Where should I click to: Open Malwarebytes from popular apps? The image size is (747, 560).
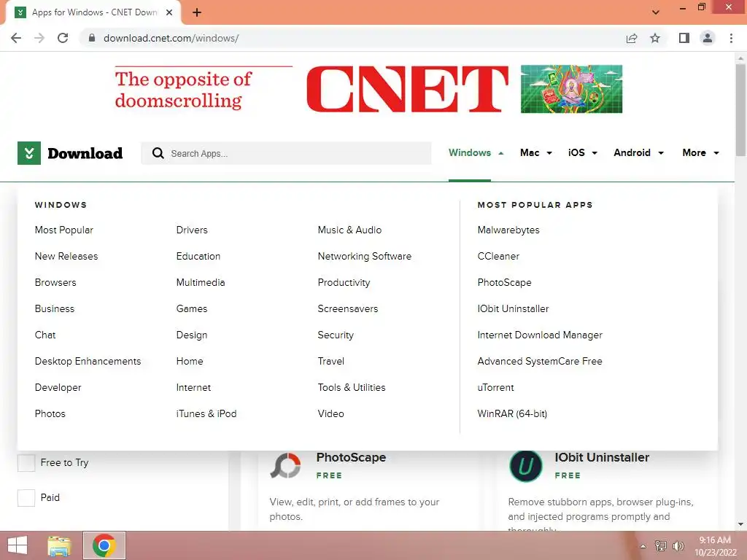click(508, 230)
